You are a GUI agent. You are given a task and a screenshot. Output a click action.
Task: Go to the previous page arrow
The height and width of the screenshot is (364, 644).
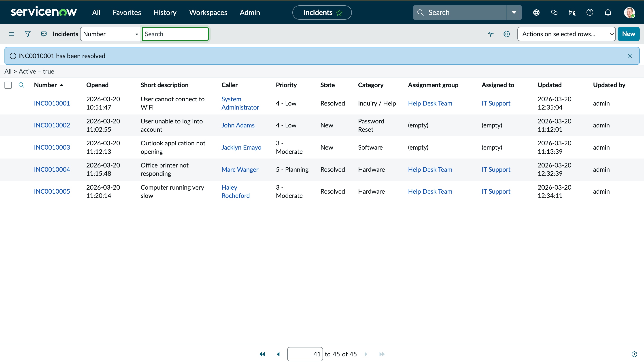click(x=278, y=354)
